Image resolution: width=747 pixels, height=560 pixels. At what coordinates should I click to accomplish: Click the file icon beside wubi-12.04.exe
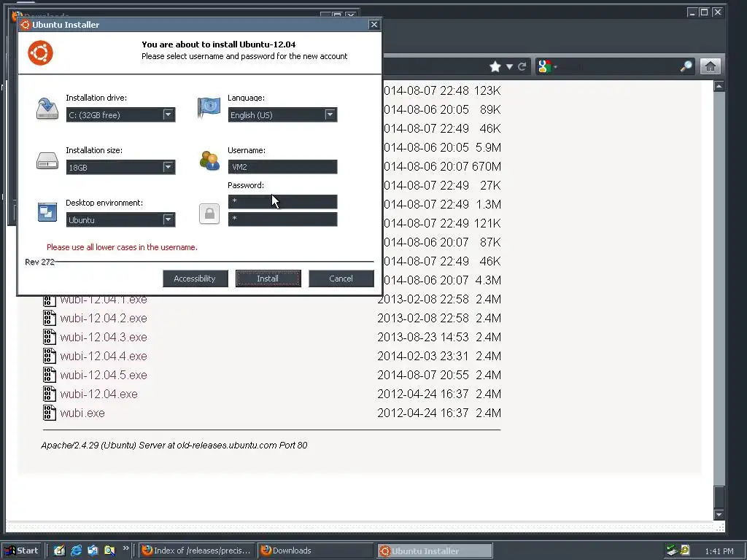(x=49, y=394)
